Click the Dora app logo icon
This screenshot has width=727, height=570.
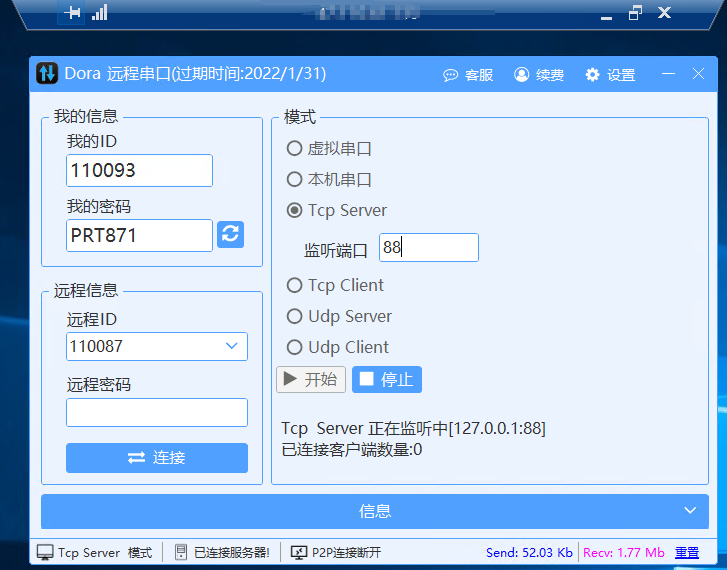(x=47, y=73)
